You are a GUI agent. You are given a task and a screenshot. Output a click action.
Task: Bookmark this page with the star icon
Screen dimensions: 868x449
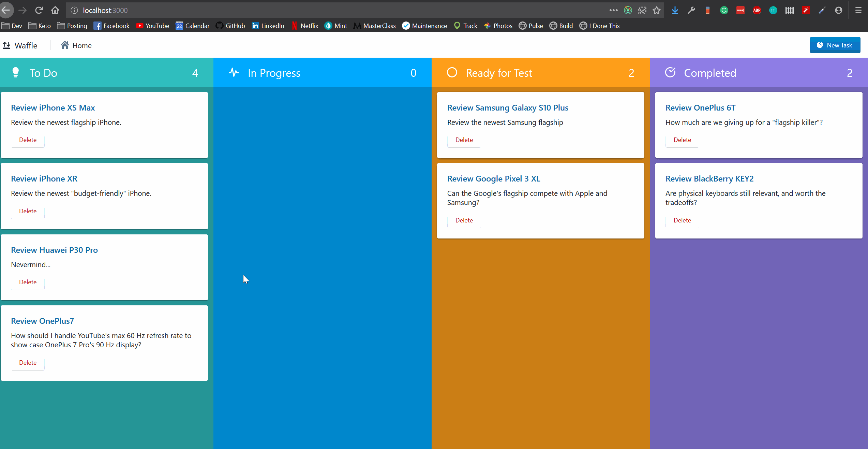pos(657,10)
